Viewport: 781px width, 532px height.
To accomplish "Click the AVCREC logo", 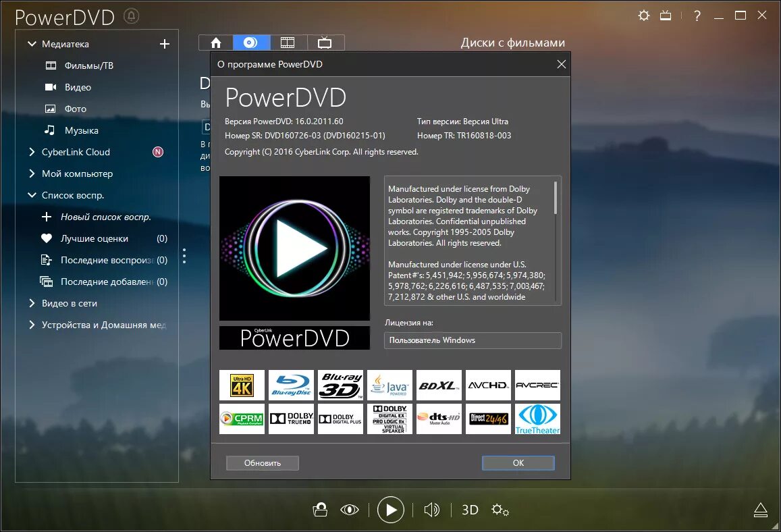I will tap(537, 385).
